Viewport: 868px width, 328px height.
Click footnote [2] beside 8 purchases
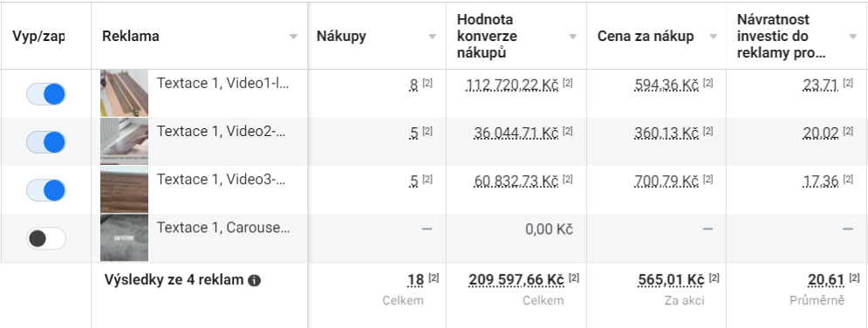point(427,83)
